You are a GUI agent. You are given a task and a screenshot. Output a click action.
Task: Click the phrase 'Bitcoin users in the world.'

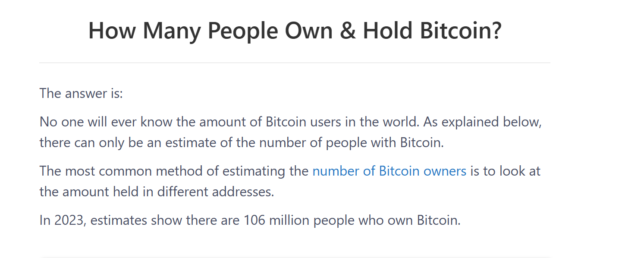coord(342,122)
